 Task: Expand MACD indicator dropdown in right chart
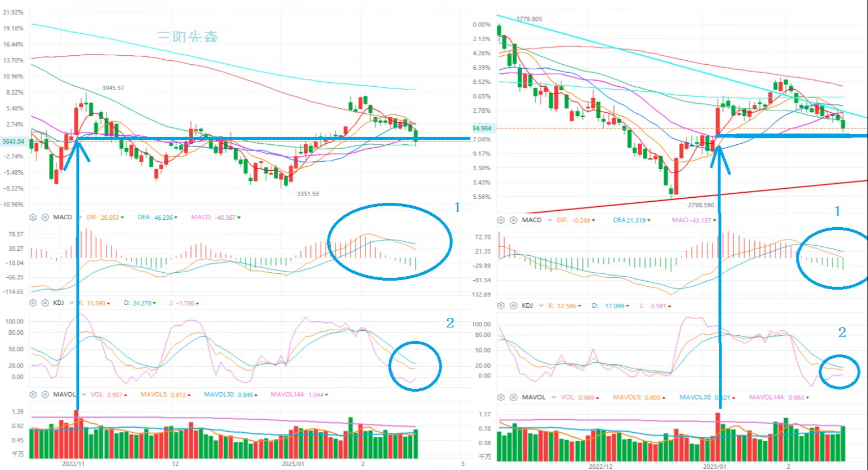point(549,220)
